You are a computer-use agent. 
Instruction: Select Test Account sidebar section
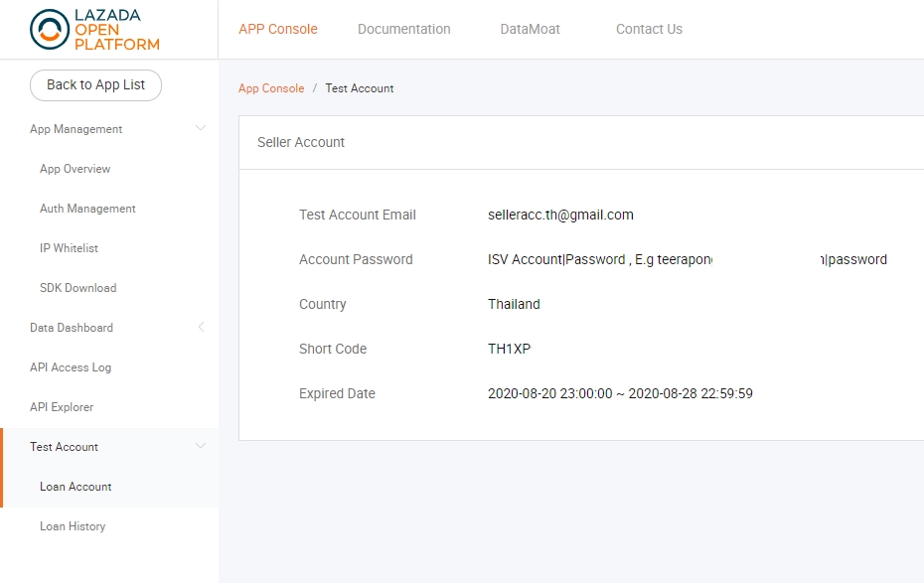[x=64, y=447]
